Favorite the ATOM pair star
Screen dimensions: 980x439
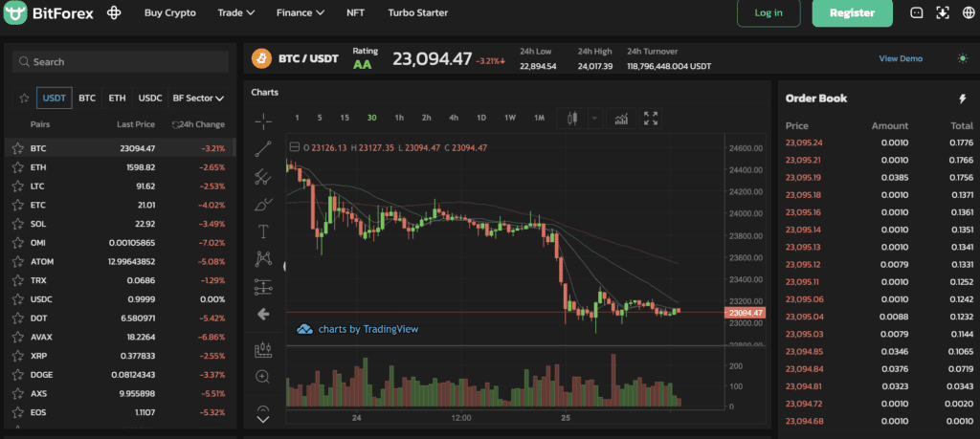[17, 262]
